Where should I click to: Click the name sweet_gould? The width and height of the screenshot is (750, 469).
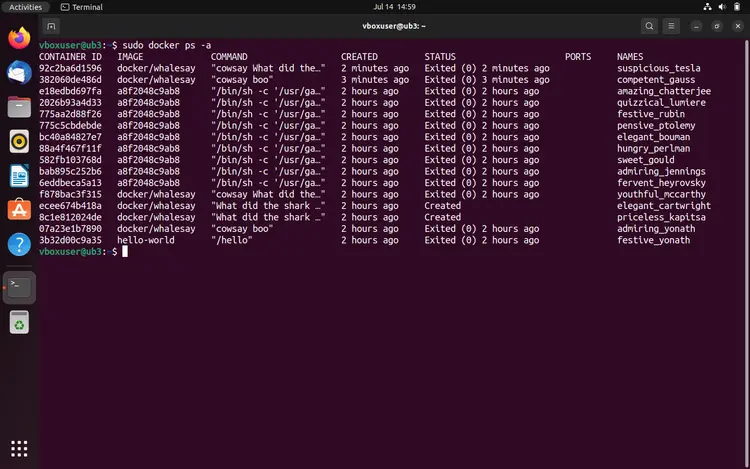click(x=645, y=160)
